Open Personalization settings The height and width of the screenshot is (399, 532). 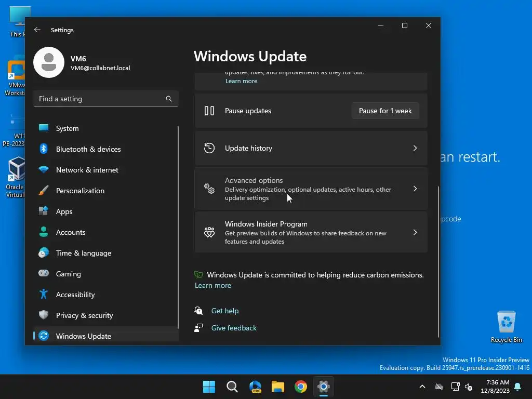105,191
